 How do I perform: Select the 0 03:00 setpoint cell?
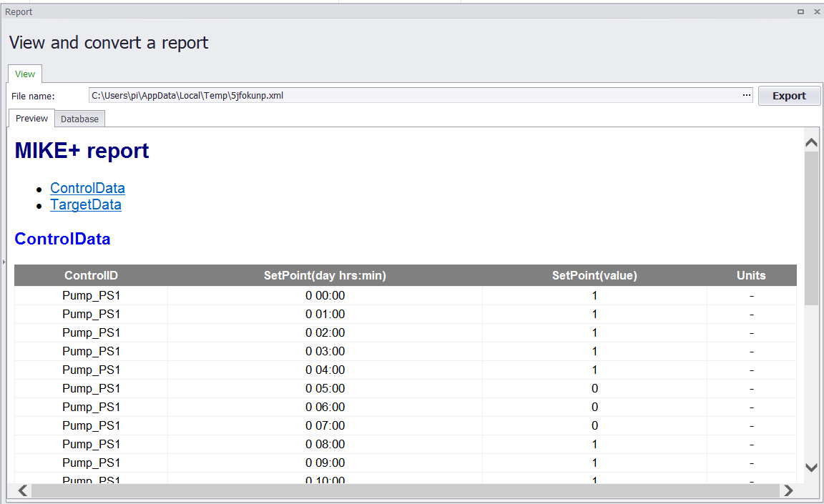(x=325, y=351)
